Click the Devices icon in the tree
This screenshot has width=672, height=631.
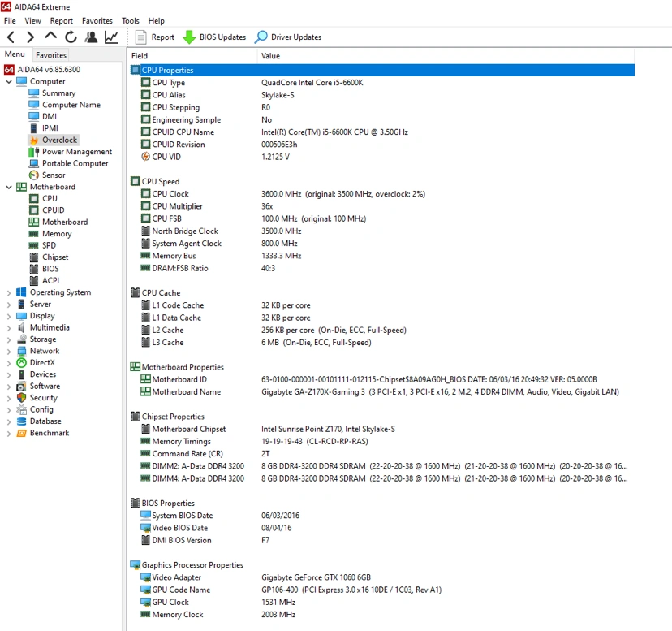coord(21,374)
